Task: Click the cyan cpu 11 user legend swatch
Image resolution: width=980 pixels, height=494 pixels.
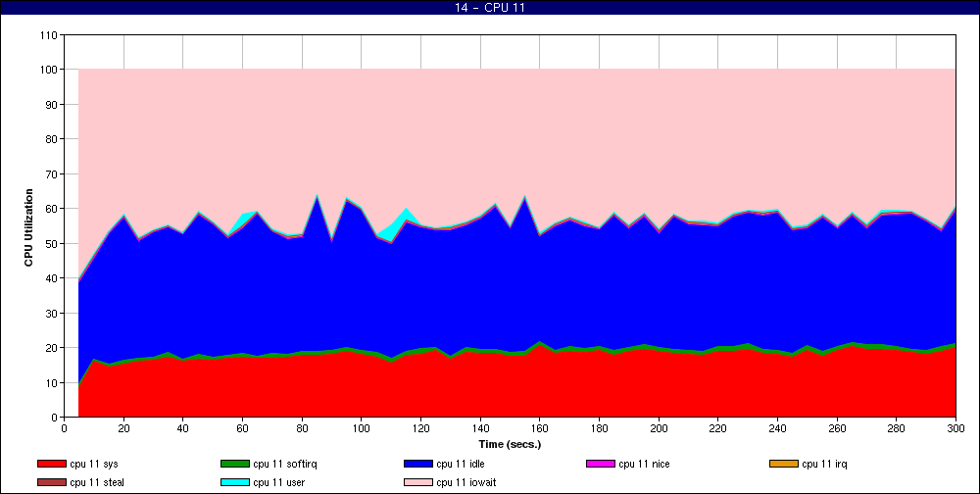Action: (234, 483)
